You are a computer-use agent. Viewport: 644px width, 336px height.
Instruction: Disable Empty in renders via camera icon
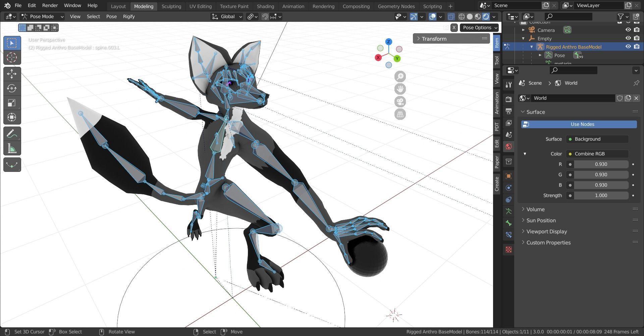coord(637,38)
